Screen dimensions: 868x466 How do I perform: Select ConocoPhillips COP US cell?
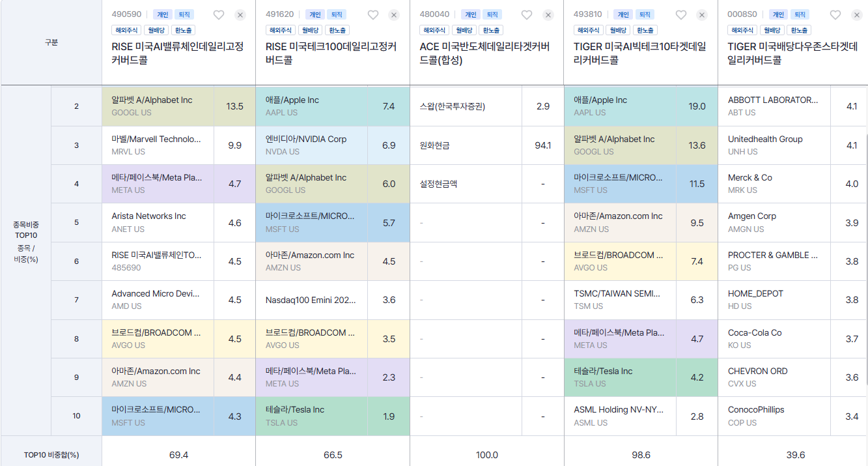(x=774, y=416)
